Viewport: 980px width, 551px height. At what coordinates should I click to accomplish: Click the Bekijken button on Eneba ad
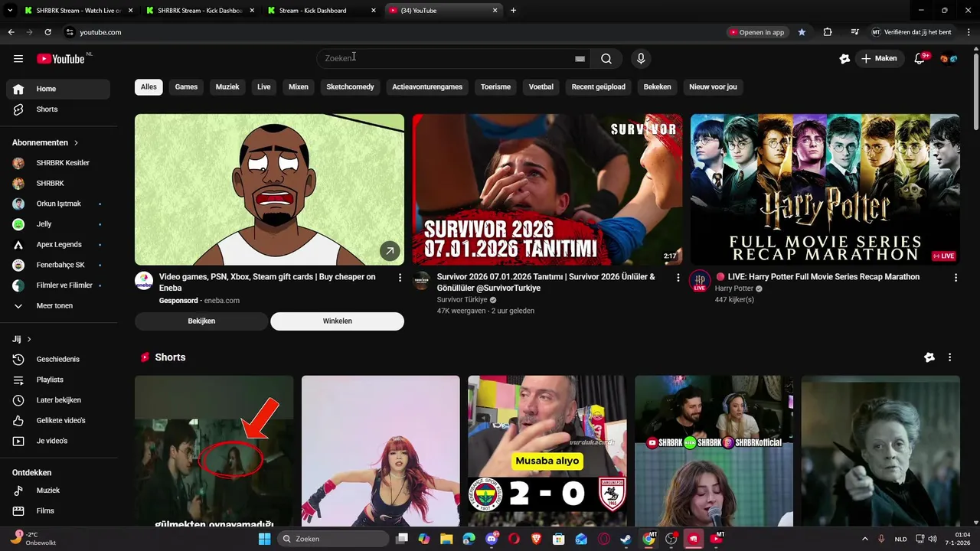pos(201,321)
